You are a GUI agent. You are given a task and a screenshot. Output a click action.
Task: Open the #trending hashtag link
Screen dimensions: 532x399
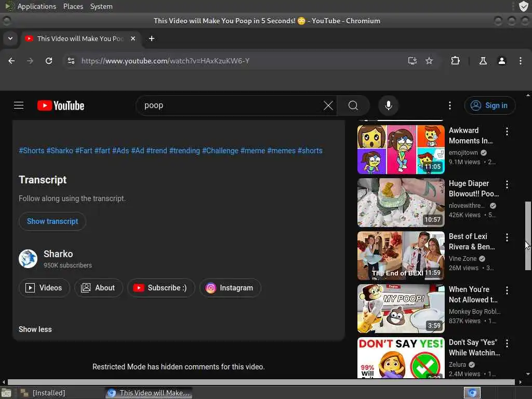(184, 151)
